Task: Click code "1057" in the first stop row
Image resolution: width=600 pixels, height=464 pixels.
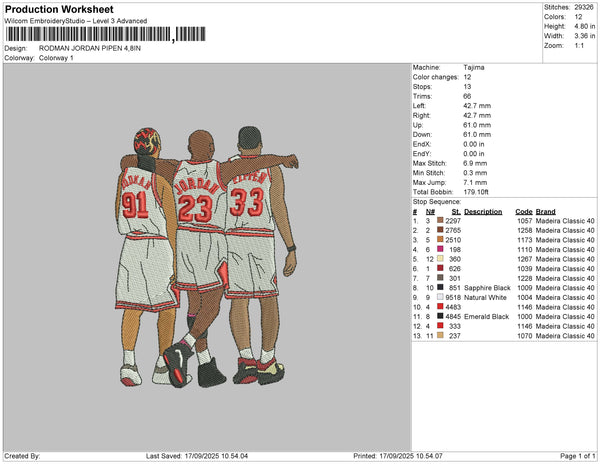Action: 525,221
